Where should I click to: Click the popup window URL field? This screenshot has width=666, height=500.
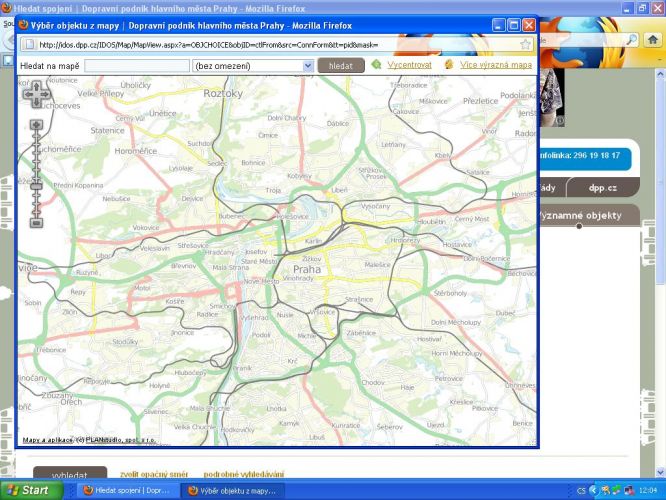(276, 45)
